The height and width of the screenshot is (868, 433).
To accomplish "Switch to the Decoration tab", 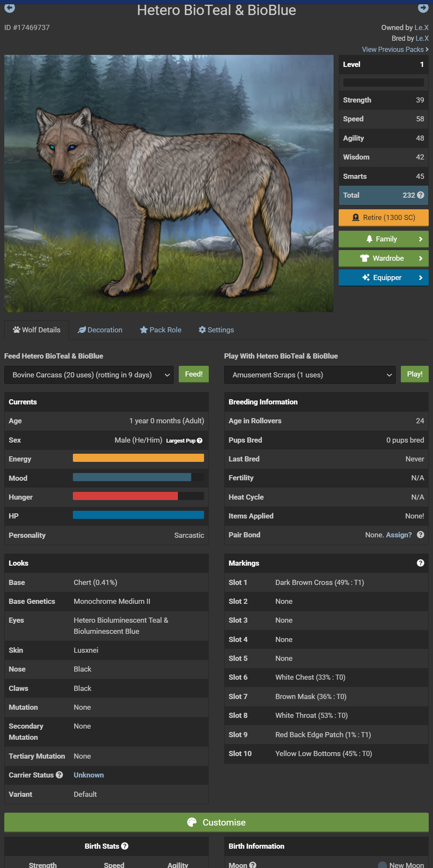I will [100, 330].
